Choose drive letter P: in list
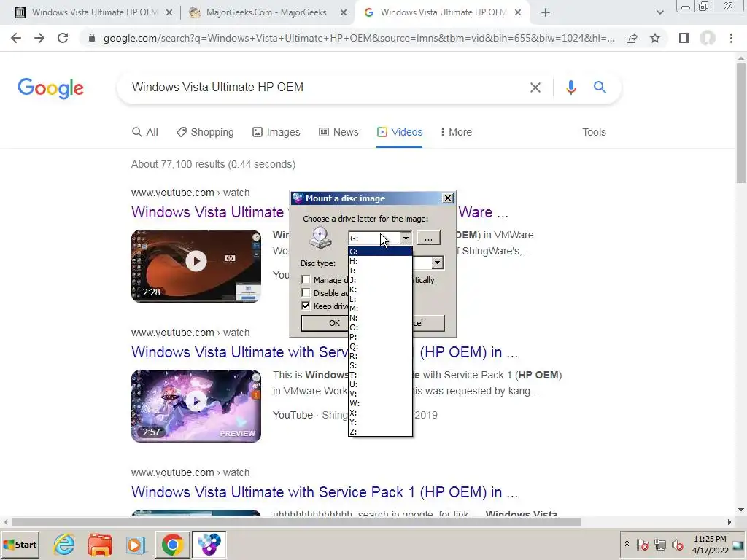747x560 pixels. click(x=380, y=337)
